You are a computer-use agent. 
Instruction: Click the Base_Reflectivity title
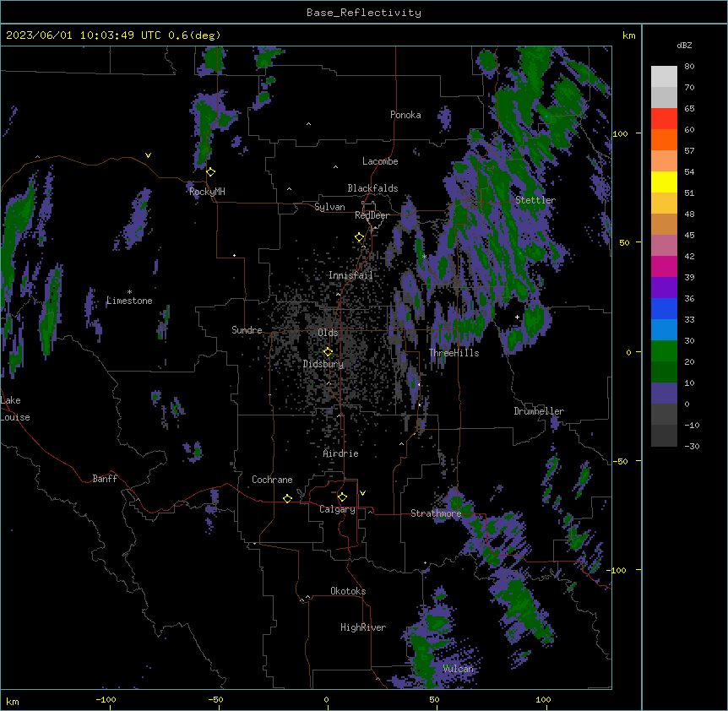coord(364,13)
